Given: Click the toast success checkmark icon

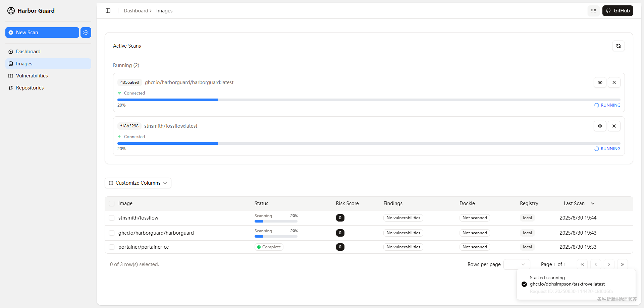Looking at the screenshot, I should (x=524, y=284).
